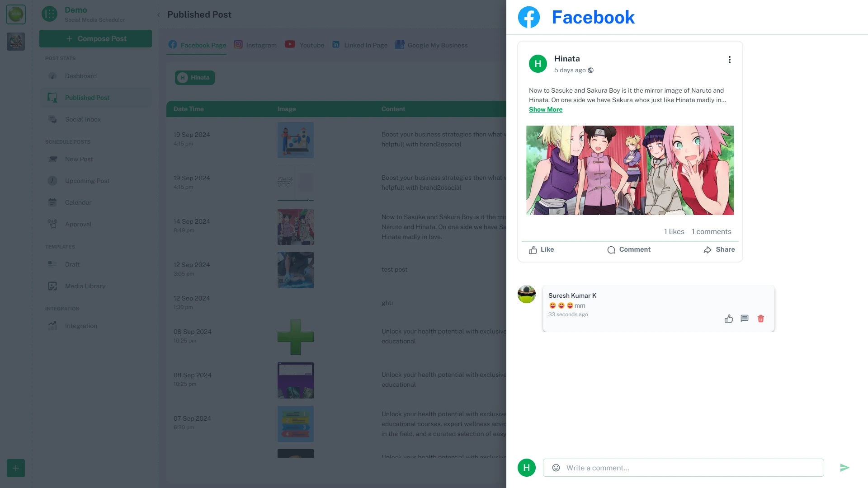Screen dimensions: 868x488
Task: Click the post's anime group image
Action: click(x=630, y=170)
